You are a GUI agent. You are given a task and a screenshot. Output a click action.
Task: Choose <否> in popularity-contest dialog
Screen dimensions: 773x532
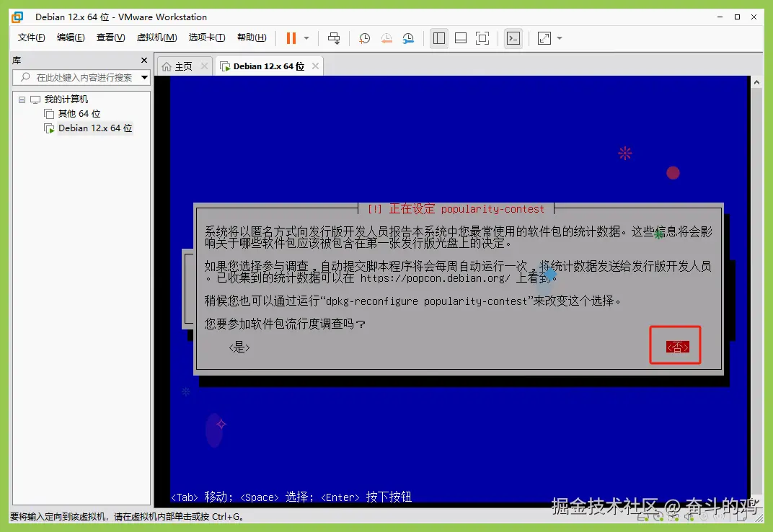[678, 347]
